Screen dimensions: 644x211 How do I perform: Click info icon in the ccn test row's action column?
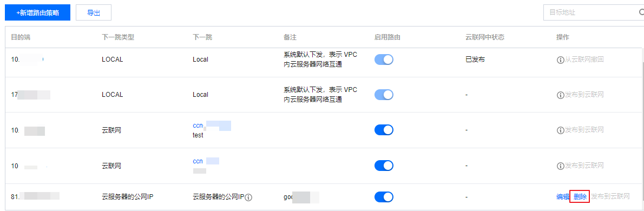tap(560, 130)
